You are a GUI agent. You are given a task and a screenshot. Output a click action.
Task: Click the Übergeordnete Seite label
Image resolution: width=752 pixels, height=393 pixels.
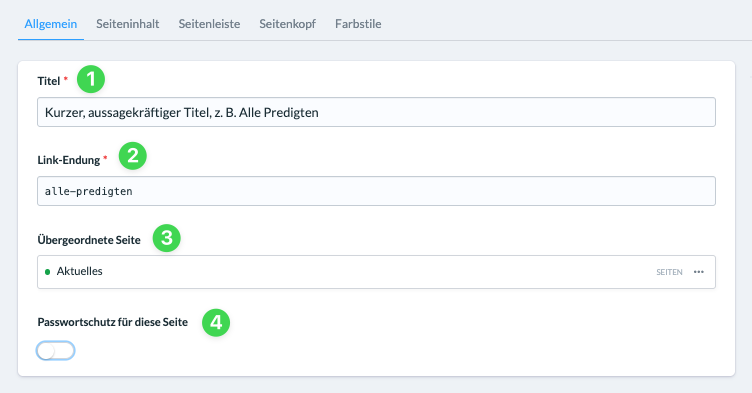tap(89, 239)
